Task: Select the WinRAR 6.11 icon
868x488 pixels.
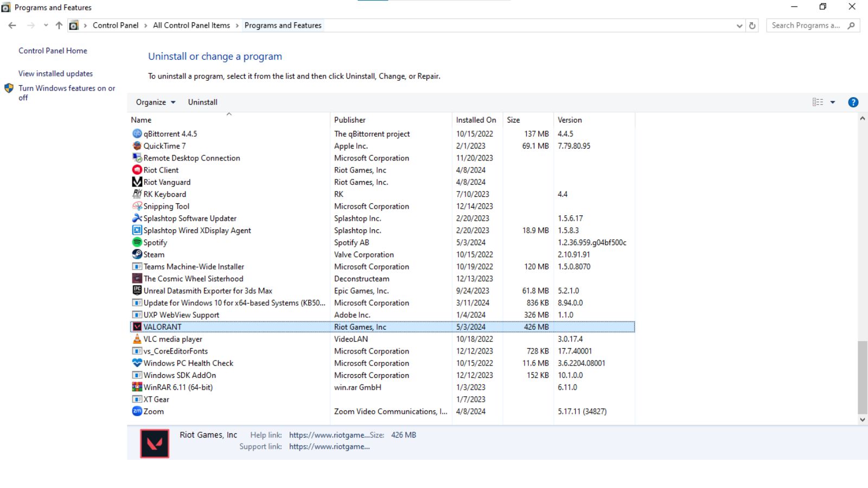Action: point(137,387)
